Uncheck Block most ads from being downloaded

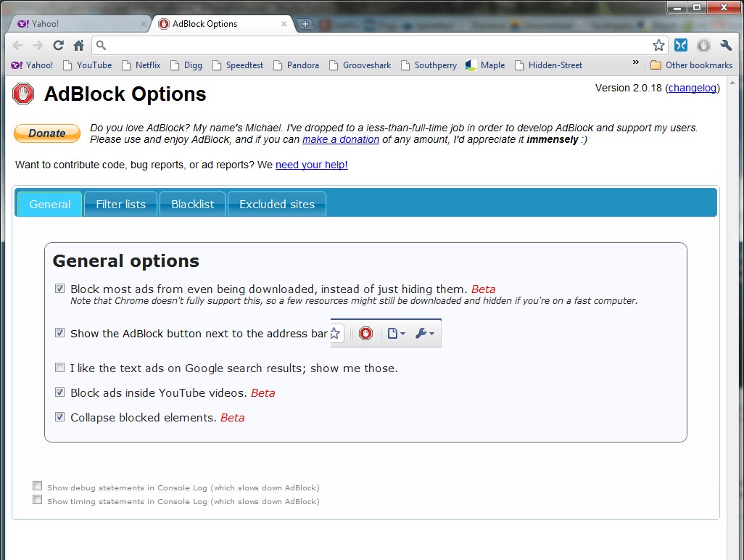click(59, 288)
